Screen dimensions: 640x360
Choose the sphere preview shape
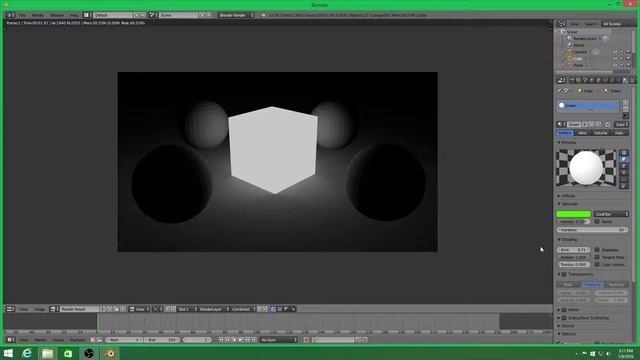click(623, 160)
